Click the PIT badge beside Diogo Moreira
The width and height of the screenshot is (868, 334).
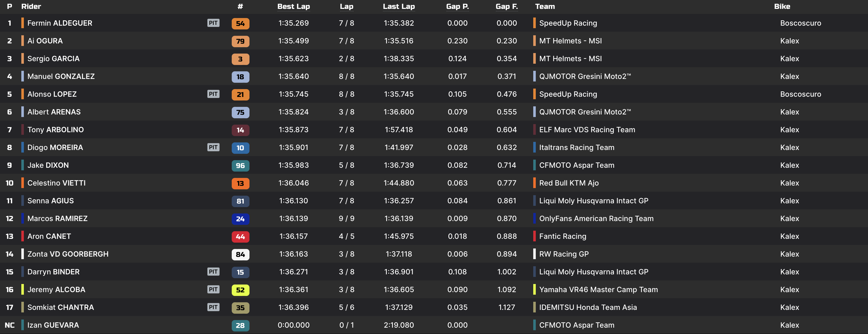213,147
